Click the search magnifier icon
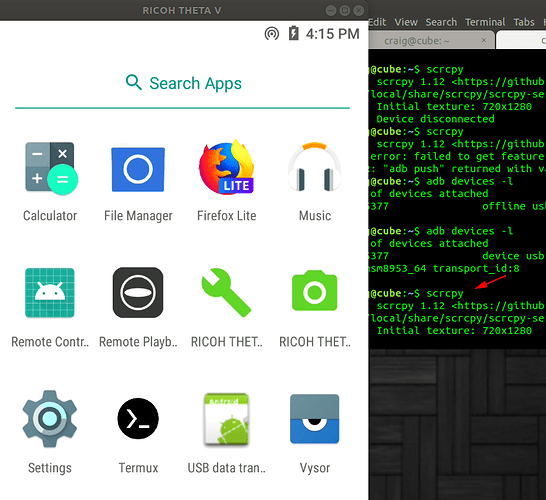 click(x=133, y=83)
